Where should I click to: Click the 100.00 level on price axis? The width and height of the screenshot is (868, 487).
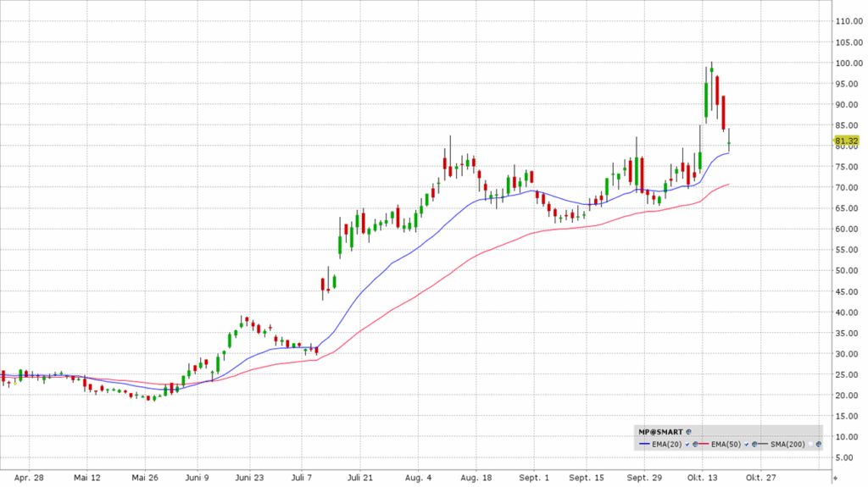click(x=849, y=64)
